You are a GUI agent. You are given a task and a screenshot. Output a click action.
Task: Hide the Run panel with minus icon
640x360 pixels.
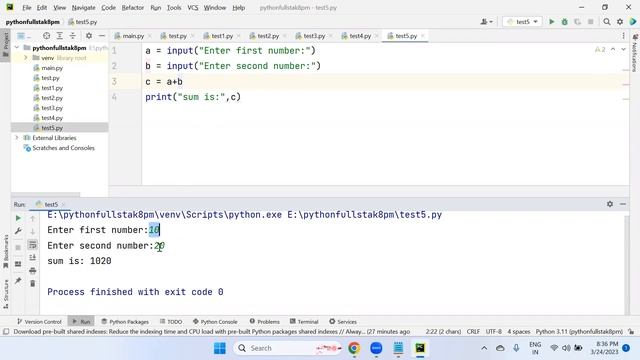click(x=623, y=204)
